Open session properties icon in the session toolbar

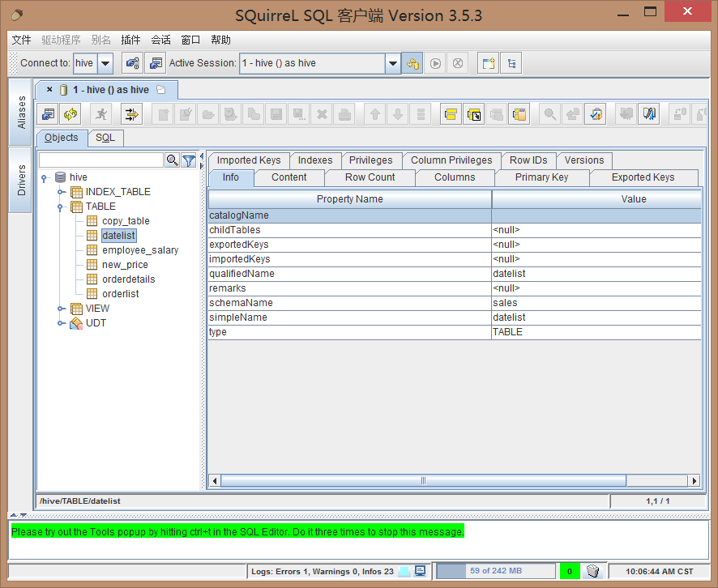48,114
